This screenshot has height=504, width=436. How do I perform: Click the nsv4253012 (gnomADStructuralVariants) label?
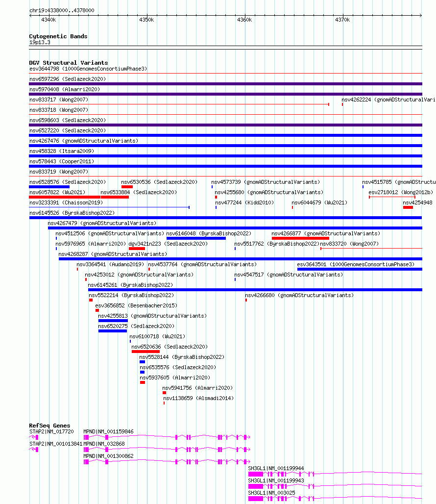[x=139, y=275]
